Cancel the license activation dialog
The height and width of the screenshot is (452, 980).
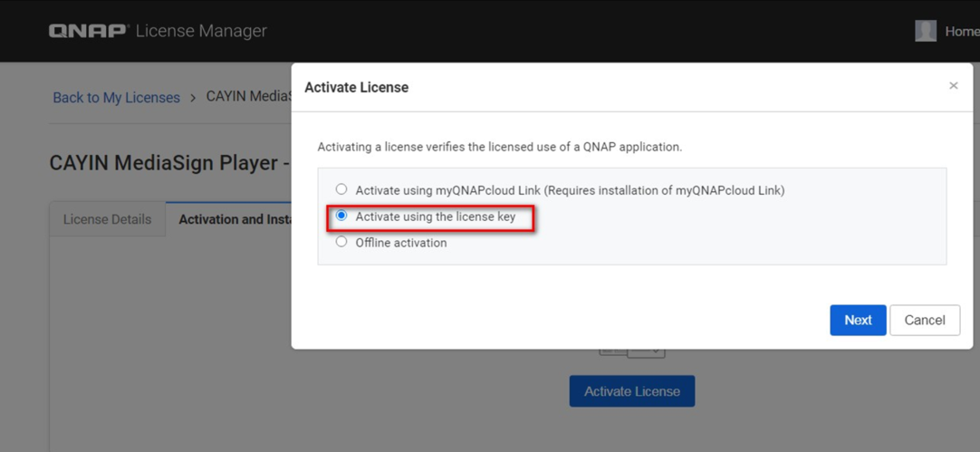pyautogui.click(x=924, y=320)
